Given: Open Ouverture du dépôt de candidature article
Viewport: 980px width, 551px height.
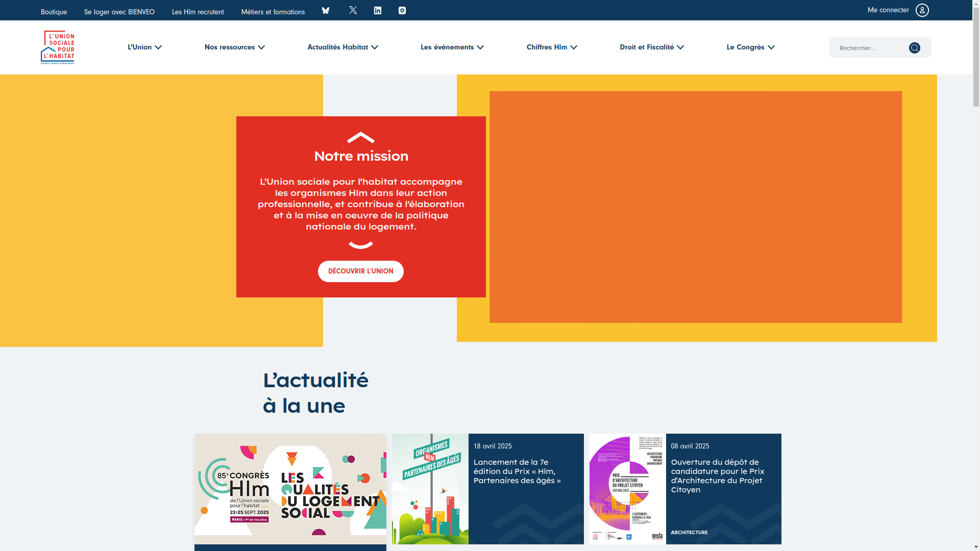Looking at the screenshot, I should (718, 476).
